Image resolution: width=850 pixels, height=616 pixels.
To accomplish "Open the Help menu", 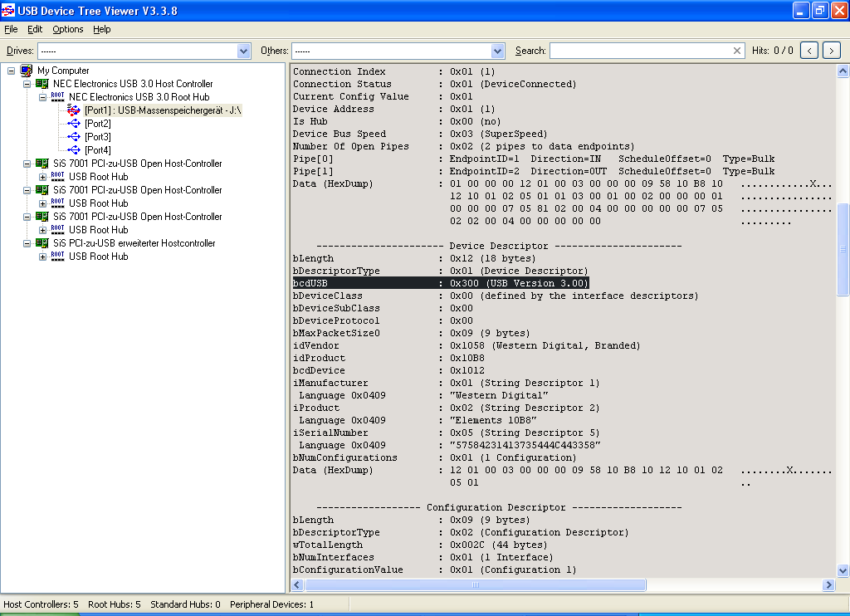I will tap(101, 29).
